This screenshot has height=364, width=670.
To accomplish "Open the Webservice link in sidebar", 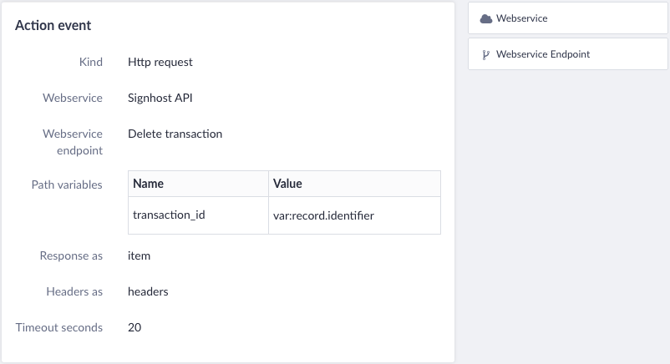I will coord(568,18).
